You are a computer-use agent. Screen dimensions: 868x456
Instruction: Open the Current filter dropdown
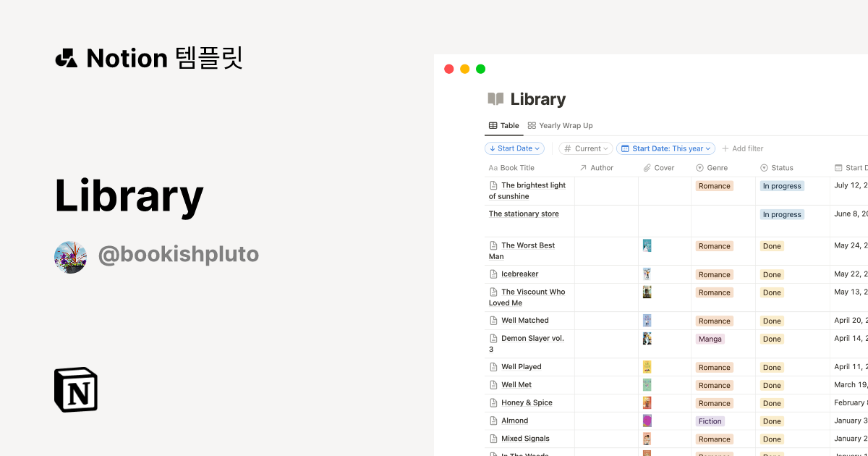click(586, 148)
